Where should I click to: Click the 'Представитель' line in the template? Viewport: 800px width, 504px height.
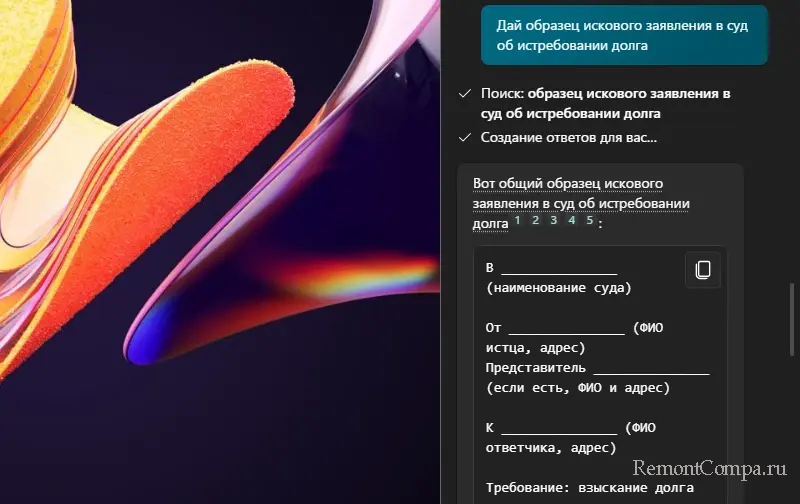point(597,367)
